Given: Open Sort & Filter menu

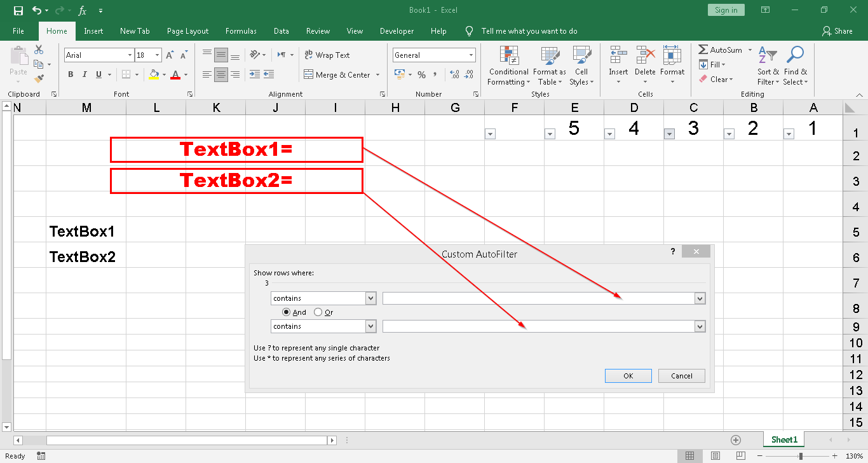Looking at the screenshot, I should tap(768, 66).
